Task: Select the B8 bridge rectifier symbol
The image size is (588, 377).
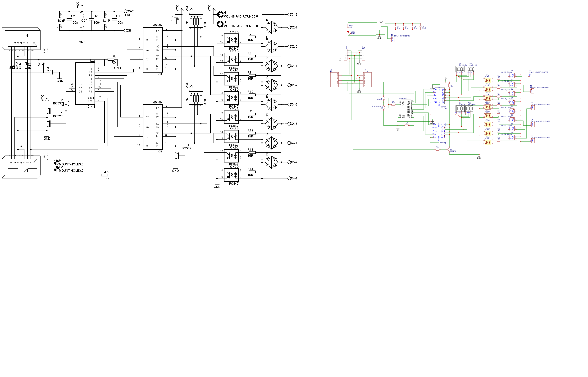Action: (x=272, y=162)
